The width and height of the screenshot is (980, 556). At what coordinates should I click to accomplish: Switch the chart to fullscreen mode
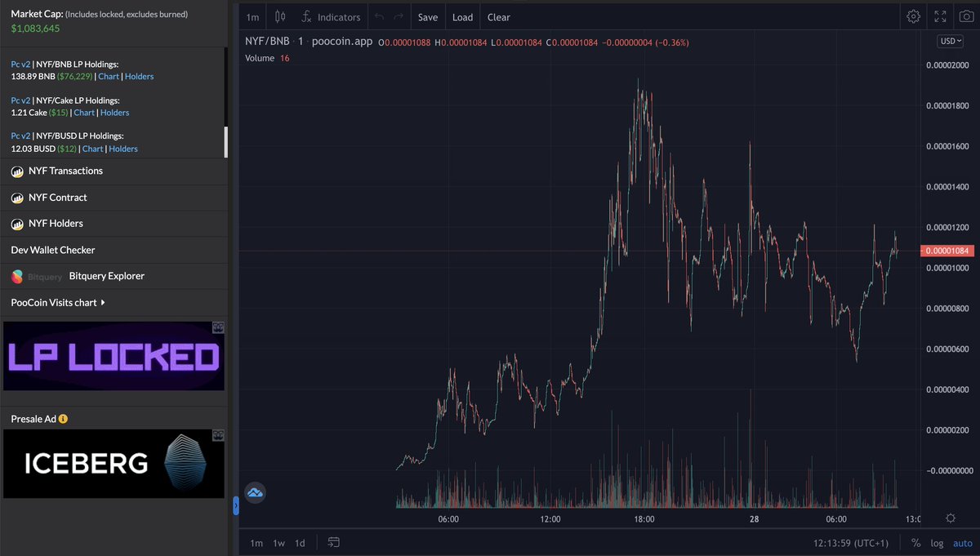pos(941,16)
